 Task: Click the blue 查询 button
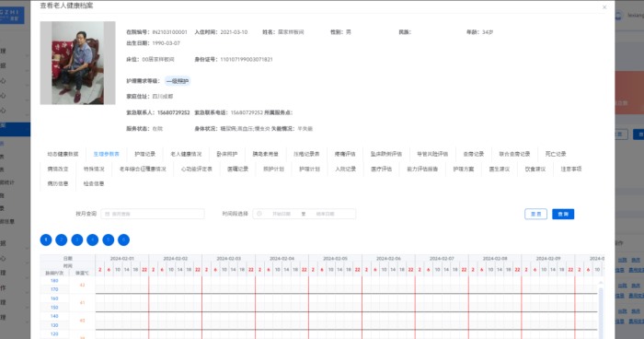563,214
